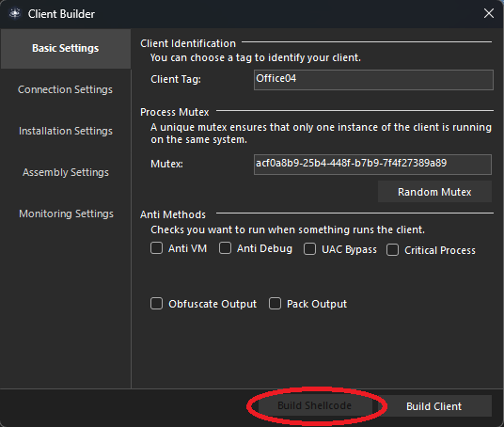The width and height of the screenshot is (504, 427).
Task: Enable the Obfuscate Output checkbox
Action: pyautogui.click(x=156, y=304)
